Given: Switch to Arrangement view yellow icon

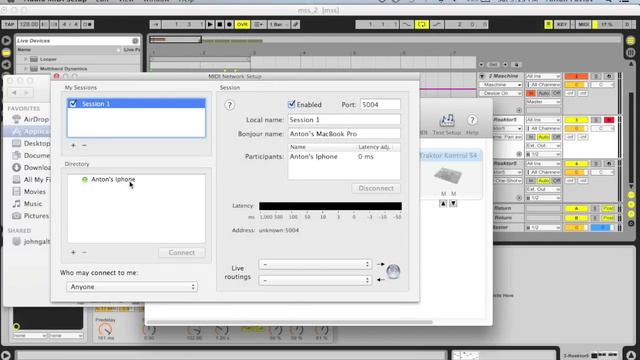Looking at the screenshot, I should click(x=631, y=41).
